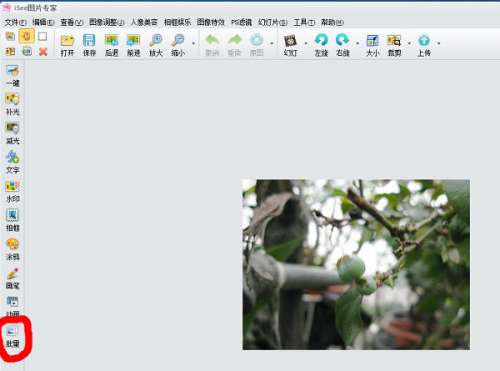
Task: Expand the dropdown arrow next to 上传
Action: point(439,43)
